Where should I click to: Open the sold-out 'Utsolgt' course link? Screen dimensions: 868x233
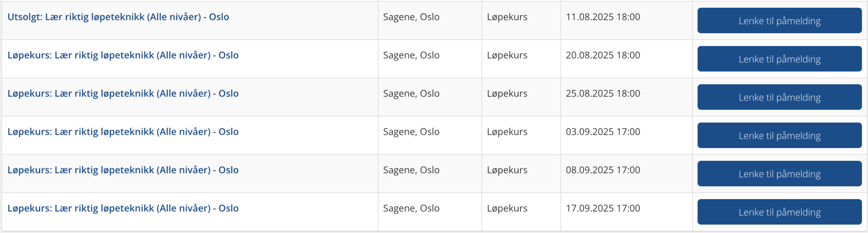coord(118,17)
